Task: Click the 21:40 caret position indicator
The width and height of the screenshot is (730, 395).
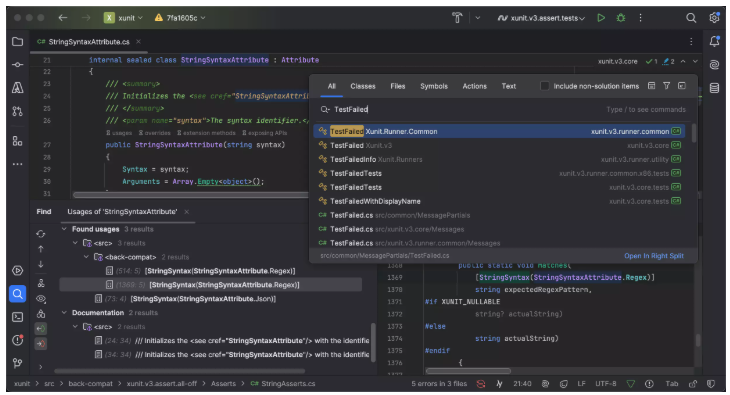Action: (x=522, y=384)
